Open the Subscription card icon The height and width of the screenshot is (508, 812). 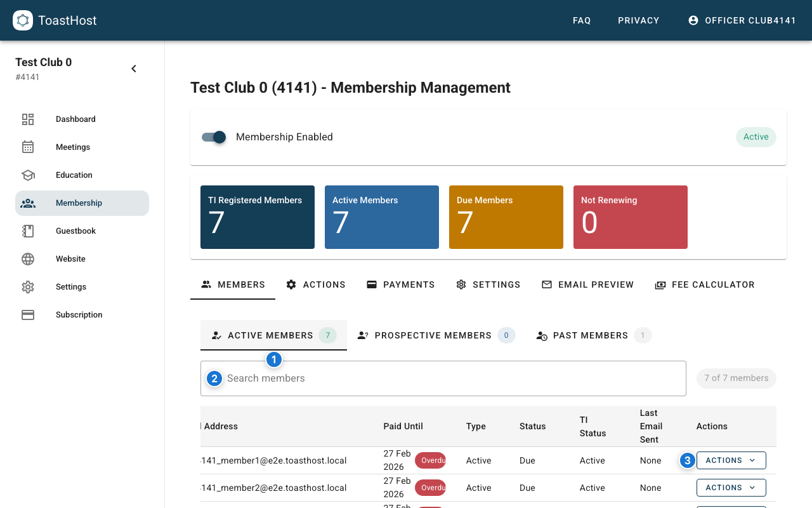[28, 314]
